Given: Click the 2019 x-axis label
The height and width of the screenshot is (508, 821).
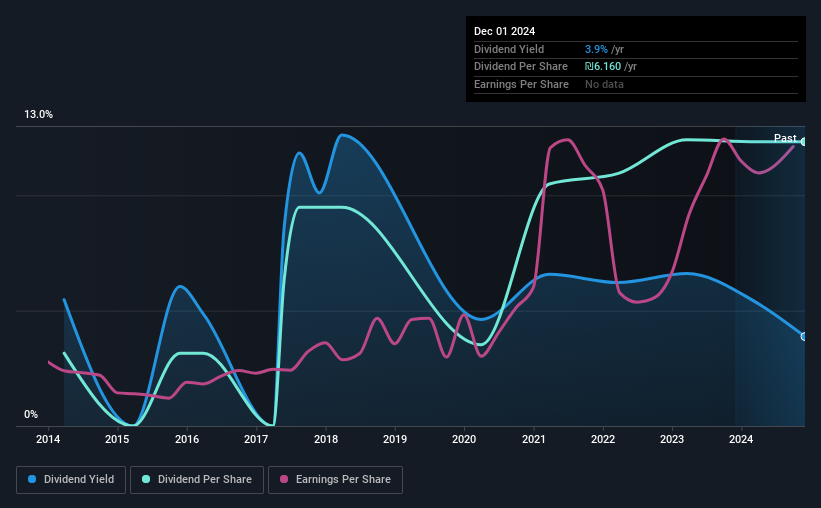Looking at the screenshot, I should coord(395,439).
